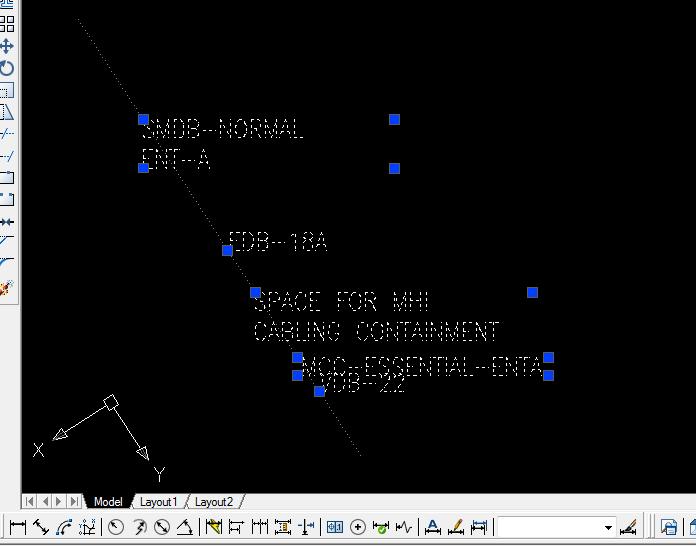Start a Diameter dimension

(162, 527)
